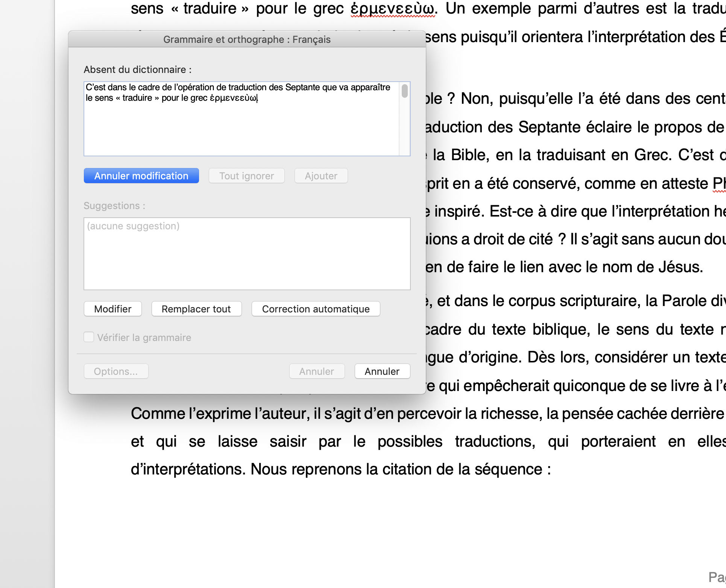Click the greyed Tout ignorer button
The height and width of the screenshot is (588, 726).
pos(247,176)
